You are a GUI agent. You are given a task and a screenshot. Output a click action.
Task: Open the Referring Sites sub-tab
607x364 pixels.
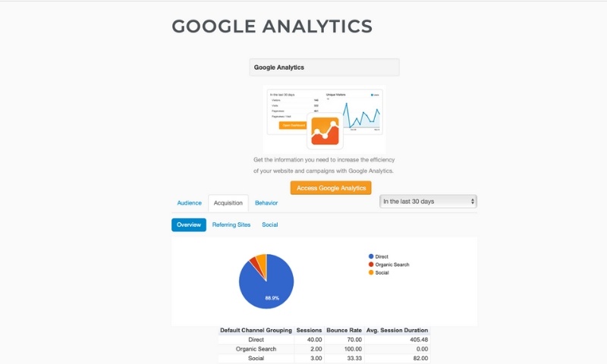[231, 224]
